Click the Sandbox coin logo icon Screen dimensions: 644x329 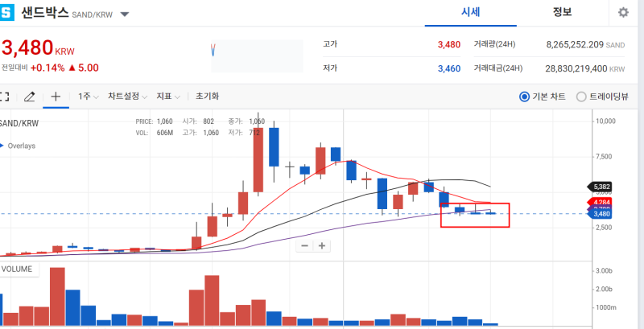click(x=6, y=12)
